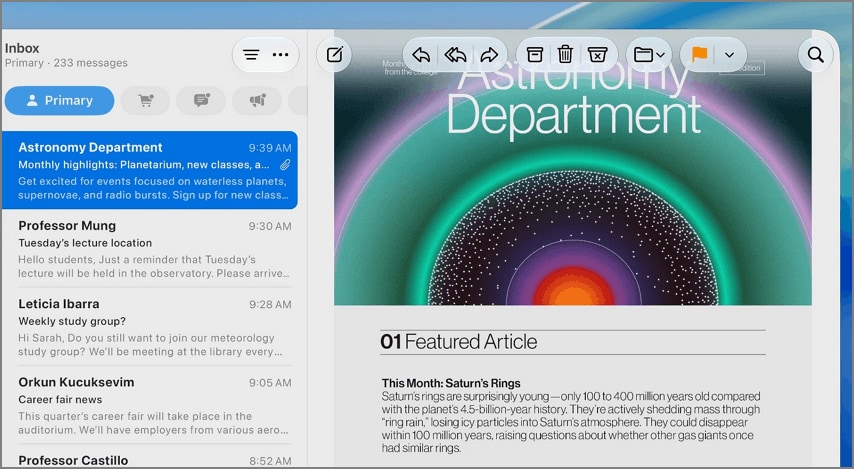This screenshot has width=854, height=469.
Task: Click the This Month: Saturn's Rings title
Action: coord(451,383)
